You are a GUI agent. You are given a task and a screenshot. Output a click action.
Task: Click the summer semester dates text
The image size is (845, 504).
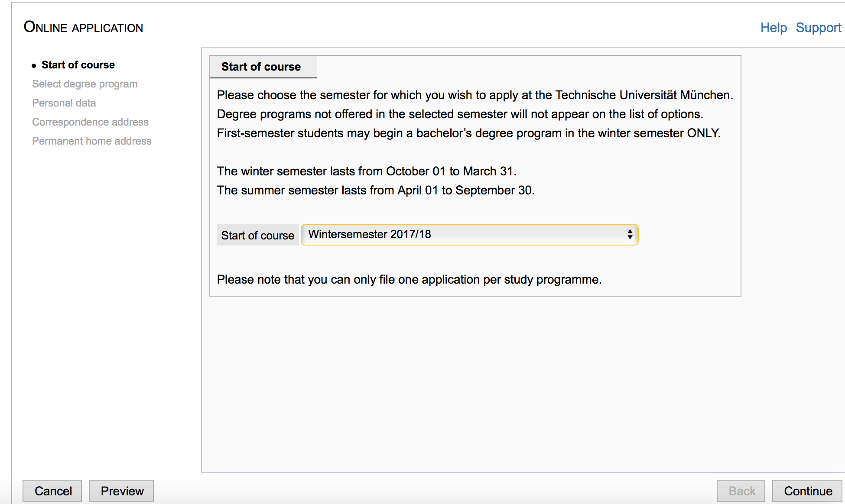(376, 191)
